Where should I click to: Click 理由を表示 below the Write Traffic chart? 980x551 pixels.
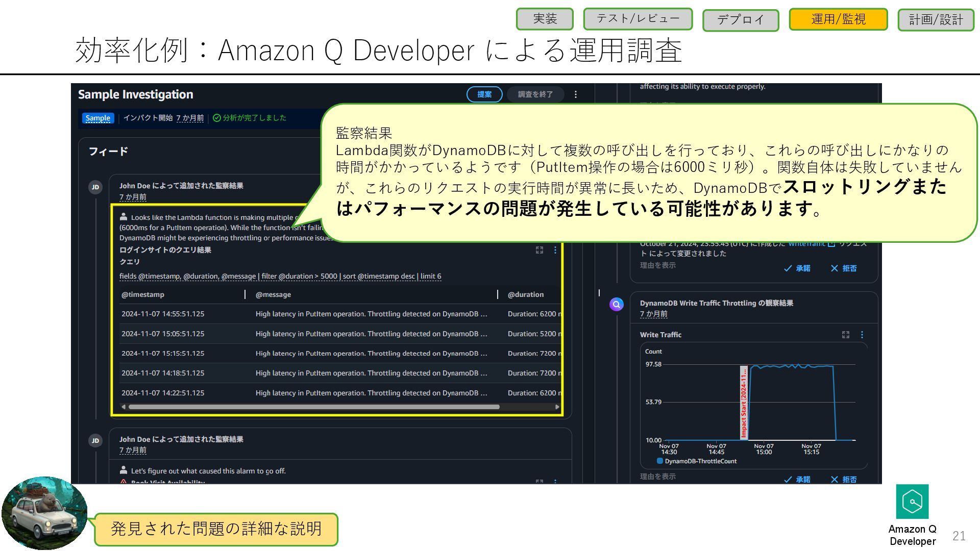tap(658, 477)
